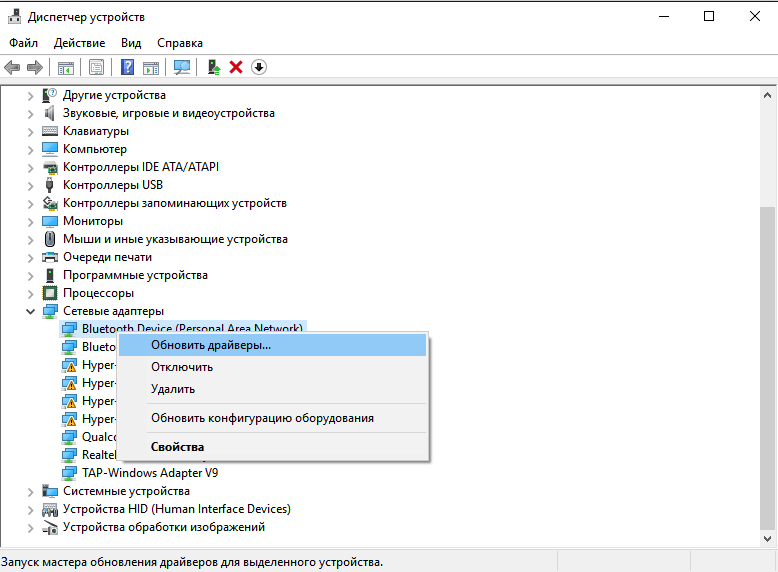Choose Обновить конфигурацию оборудования
The image size is (778, 572).
tap(272, 418)
